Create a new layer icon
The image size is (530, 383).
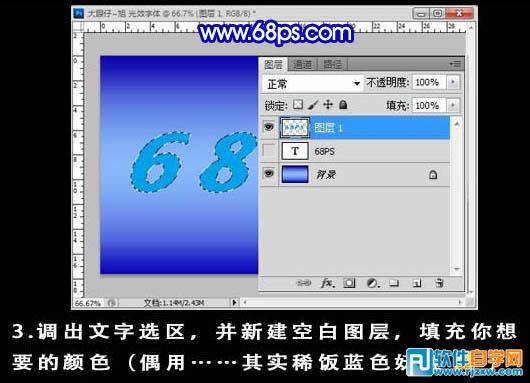[x=417, y=283]
